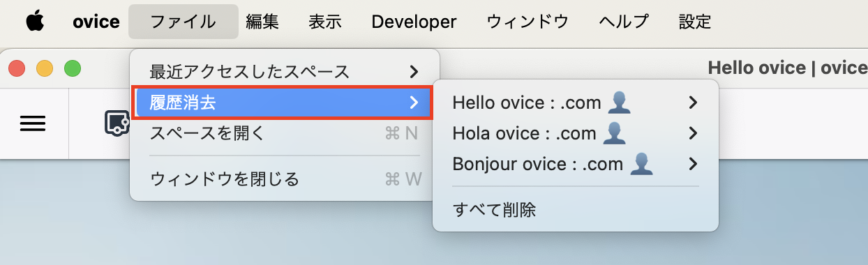The height and width of the screenshot is (265, 868).
Task: Click the green fullscreen window button
Action: pos(73,68)
